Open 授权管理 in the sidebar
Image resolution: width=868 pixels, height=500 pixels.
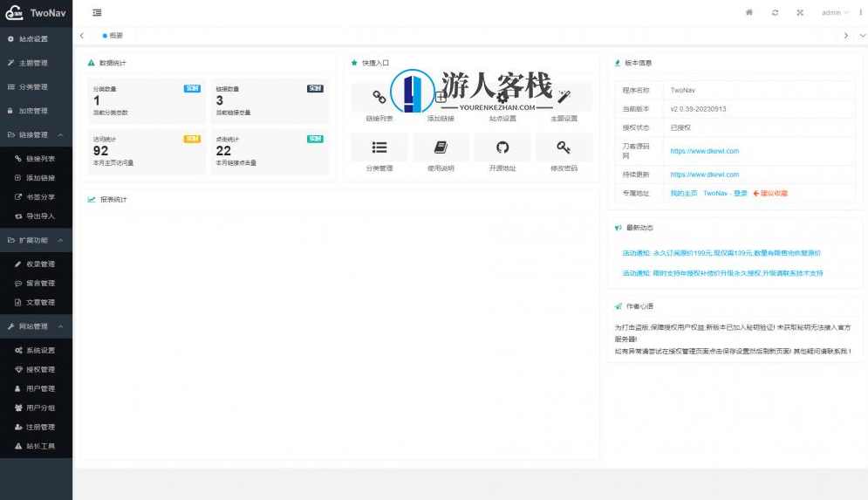tap(36, 369)
